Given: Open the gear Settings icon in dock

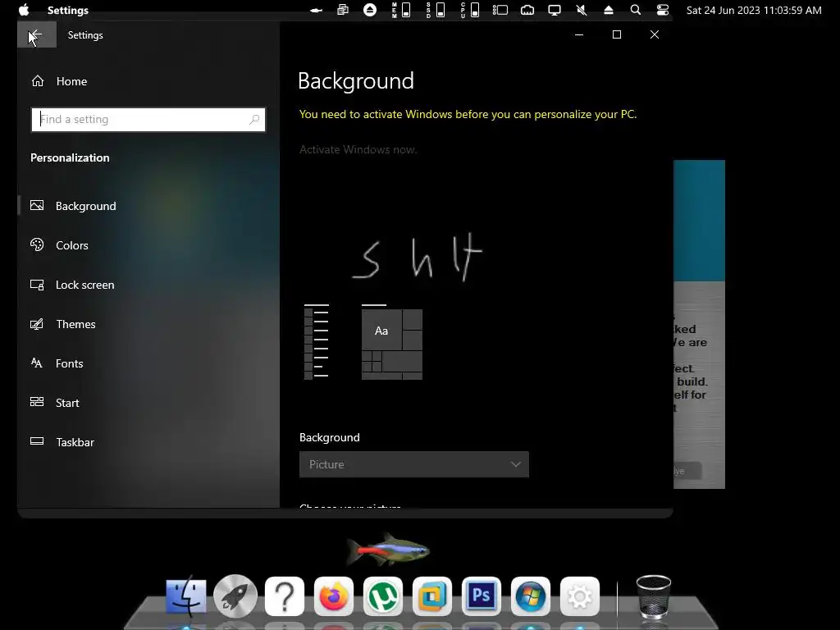Looking at the screenshot, I should 580,596.
